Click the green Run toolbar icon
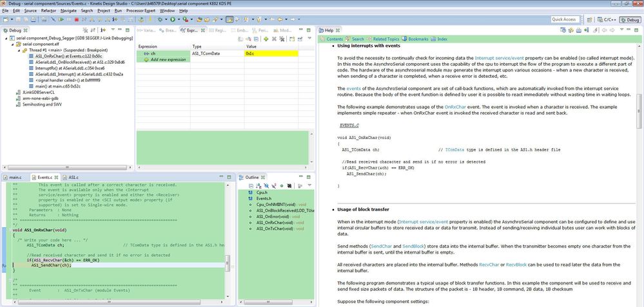Screen dimensions: 644x307 pos(173,19)
